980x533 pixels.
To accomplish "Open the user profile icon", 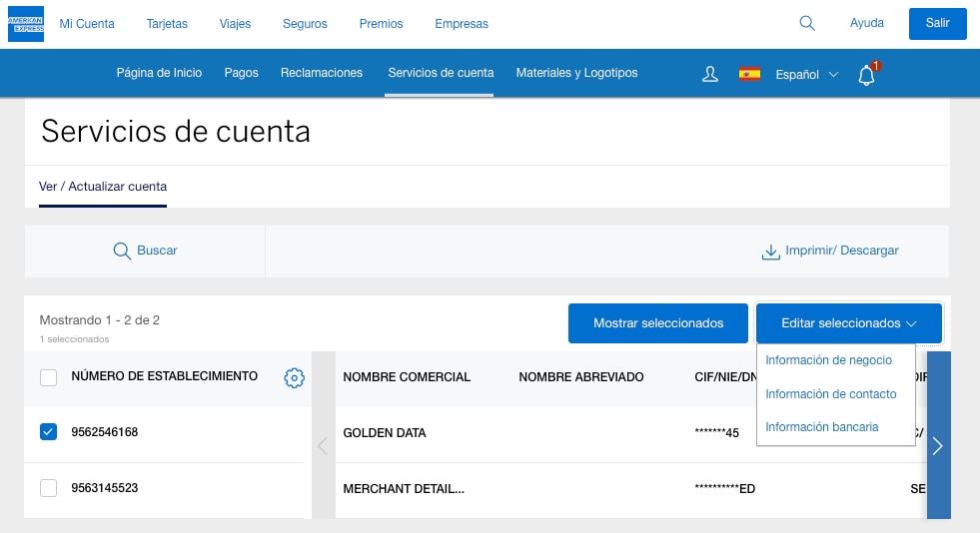I will click(710, 74).
